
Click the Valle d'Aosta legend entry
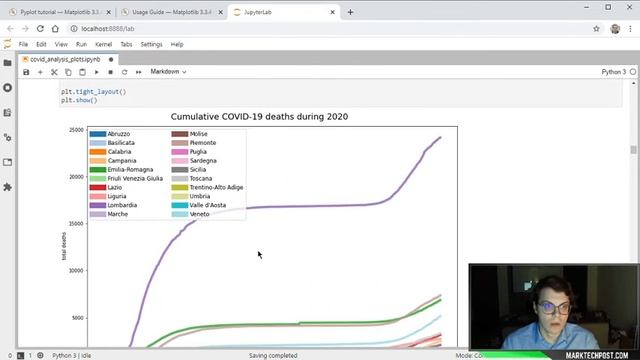pyautogui.click(x=199, y=205)
